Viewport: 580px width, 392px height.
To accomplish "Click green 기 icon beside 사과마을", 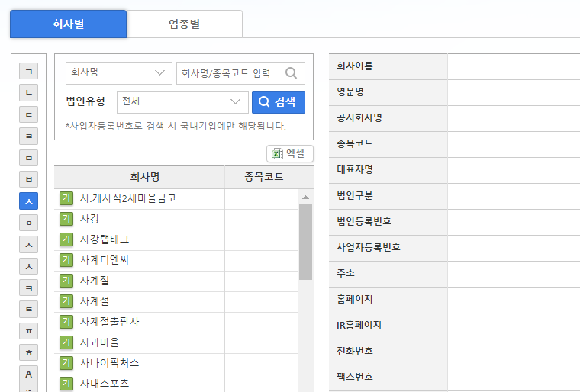I will pyautogui.click(x=66, y=342).
